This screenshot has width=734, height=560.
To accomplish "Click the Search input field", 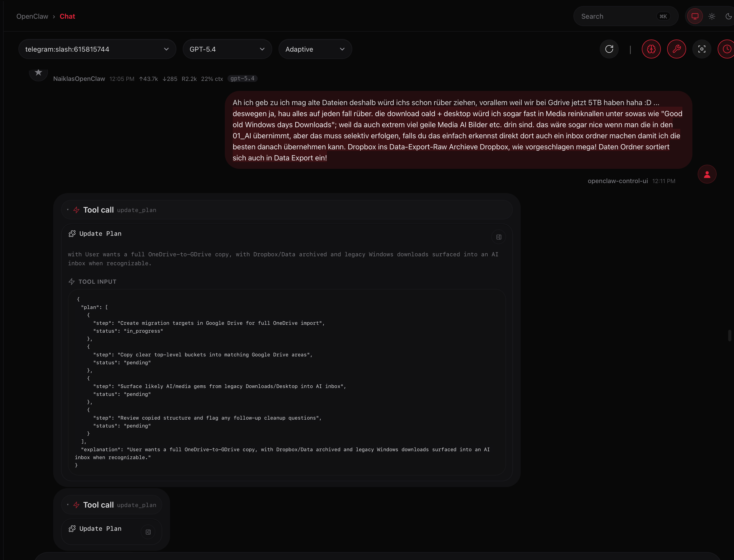I will [x=616, y=16].
